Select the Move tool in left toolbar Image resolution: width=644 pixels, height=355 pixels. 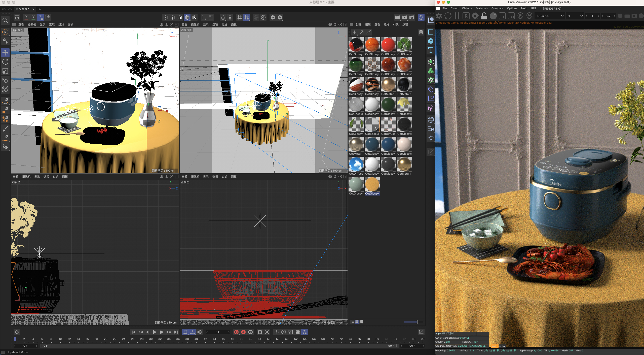[5, 53]
